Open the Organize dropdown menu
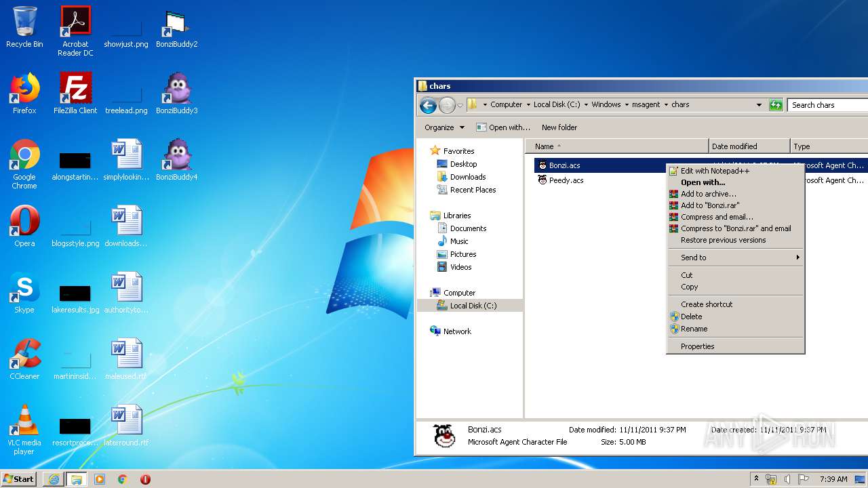The width and height of the screenshot is (868, 488). 444,127
